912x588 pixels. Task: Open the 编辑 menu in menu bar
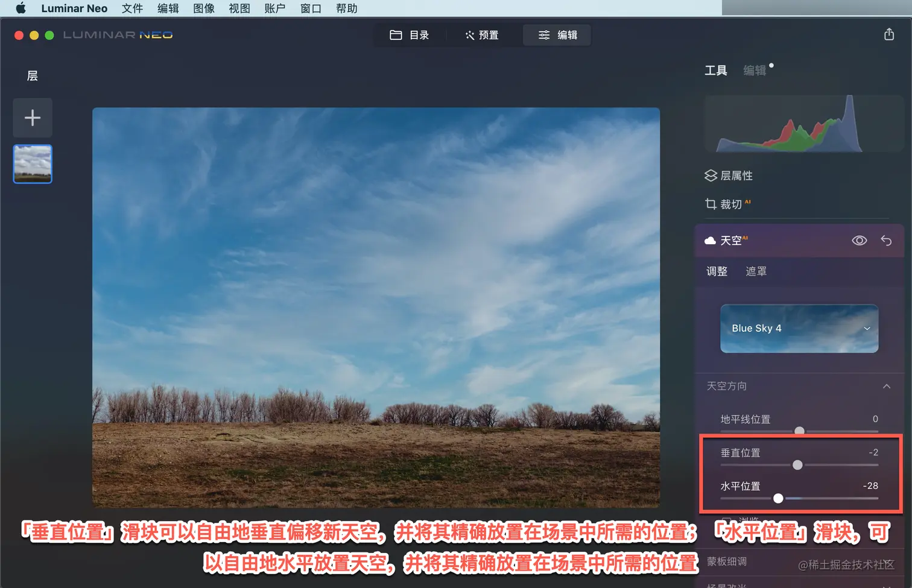pos(168,8)
